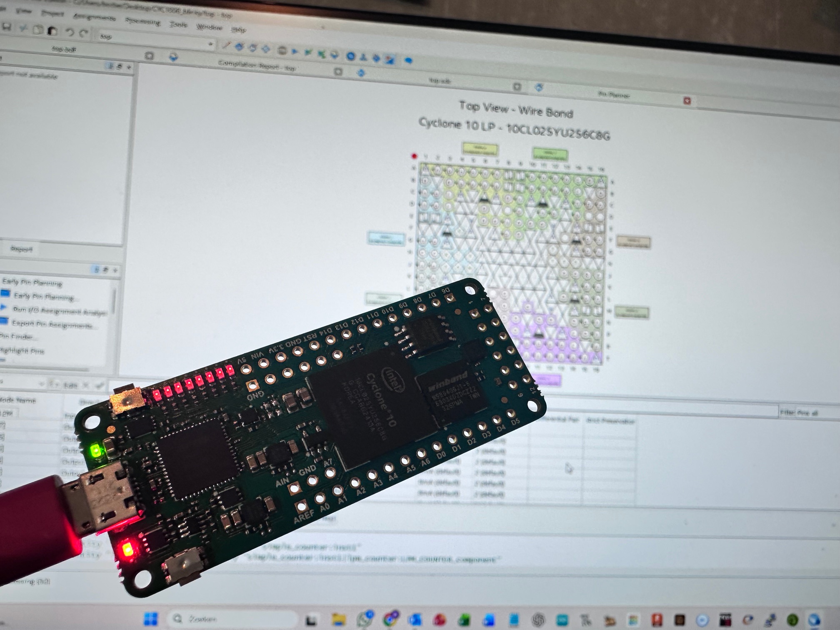Viewport: 840px width, 630px height.
Task: Click the Save icon in toolbar
Action: [x=6, y=27]
